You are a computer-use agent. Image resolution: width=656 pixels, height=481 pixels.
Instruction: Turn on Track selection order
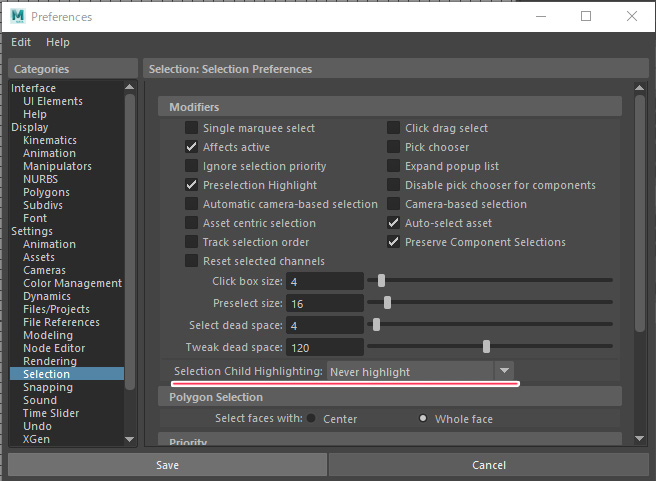tap(192, 242)
